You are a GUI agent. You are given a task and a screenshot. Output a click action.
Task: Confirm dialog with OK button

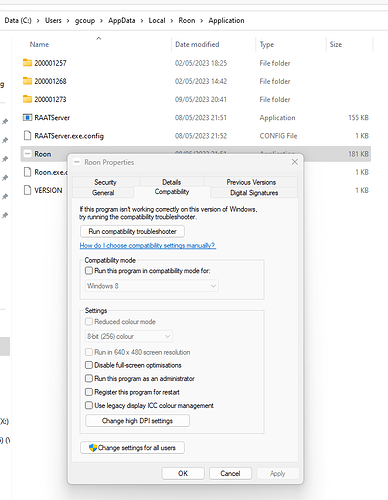click(x=183, y=473)
